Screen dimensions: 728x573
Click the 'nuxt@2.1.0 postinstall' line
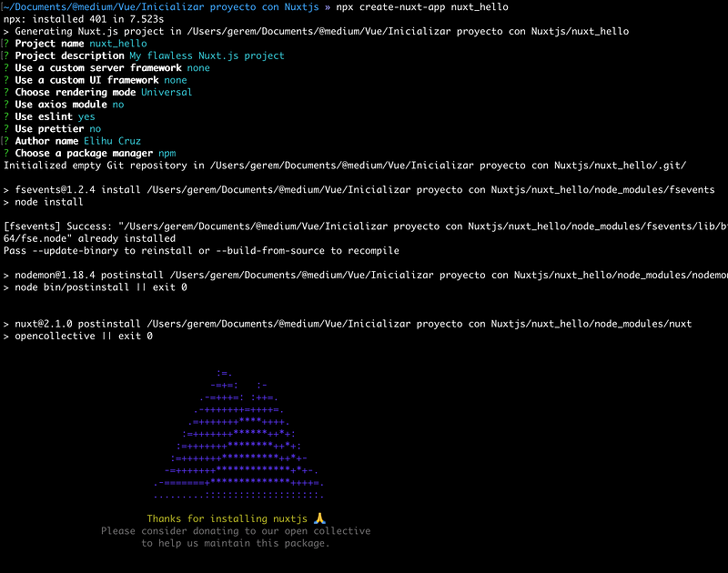[348, 324]
